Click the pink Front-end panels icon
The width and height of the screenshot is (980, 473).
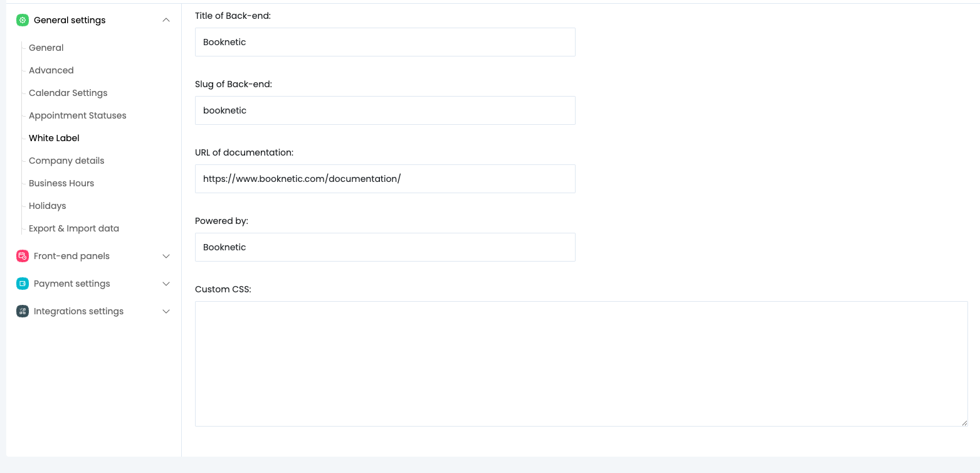click(23, 256)
